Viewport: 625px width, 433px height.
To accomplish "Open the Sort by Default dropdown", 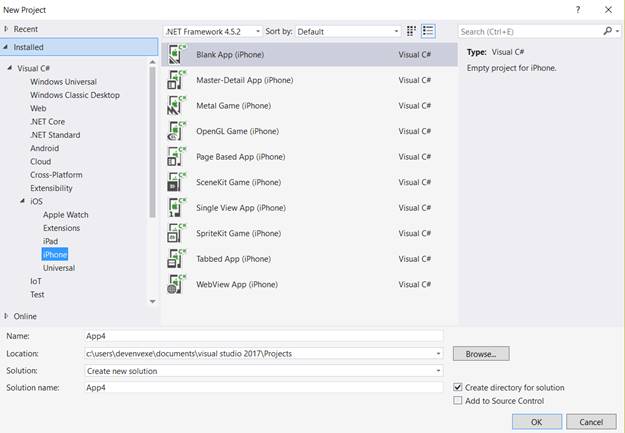I will pos(348,31).
